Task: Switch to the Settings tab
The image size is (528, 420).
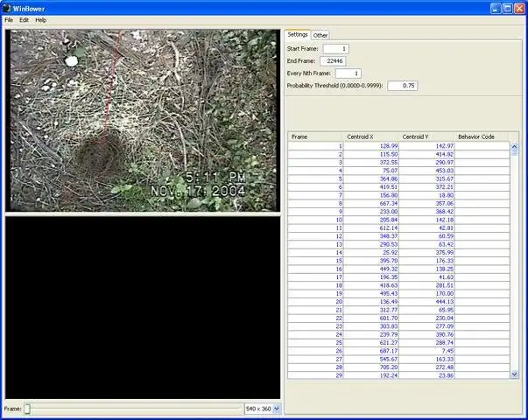Action: click(298, 35)
